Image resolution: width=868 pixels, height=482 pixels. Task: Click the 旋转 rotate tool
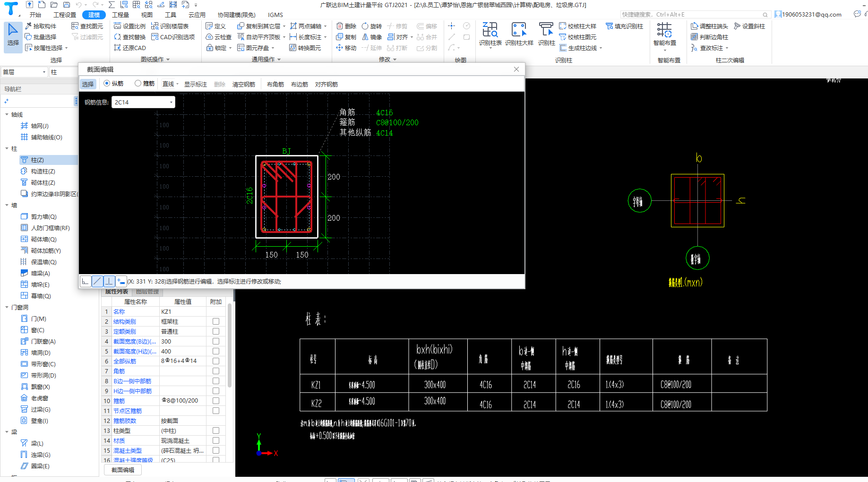[x=372, y=26]
